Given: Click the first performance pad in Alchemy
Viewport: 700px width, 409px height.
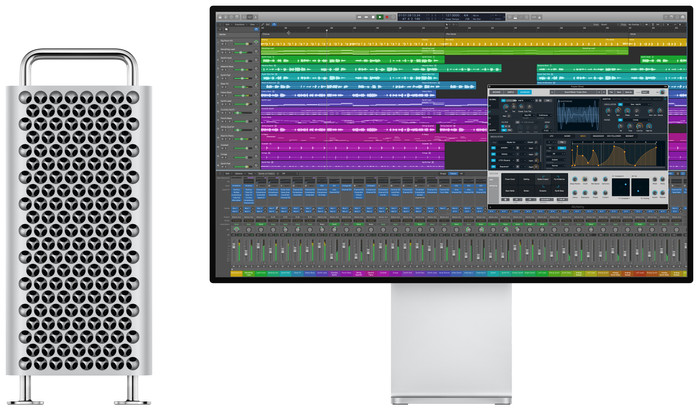Looking at the screenshot, I should tap(510, 179).
